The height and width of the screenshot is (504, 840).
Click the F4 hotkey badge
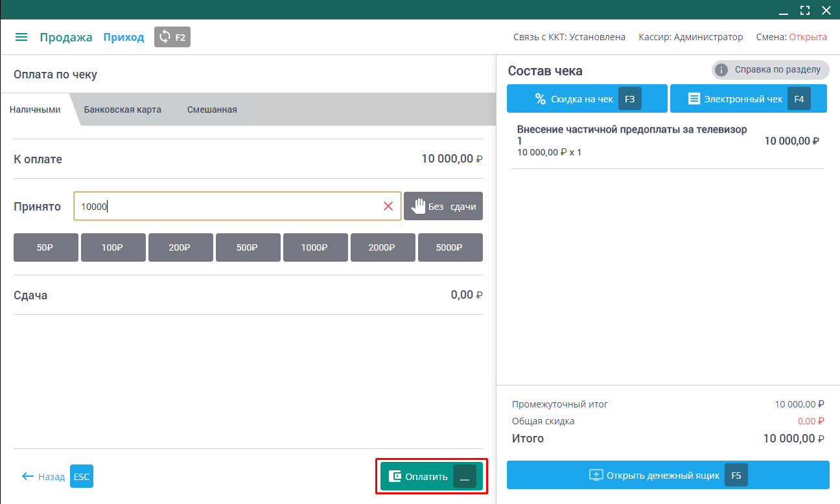tap(799, 99)
